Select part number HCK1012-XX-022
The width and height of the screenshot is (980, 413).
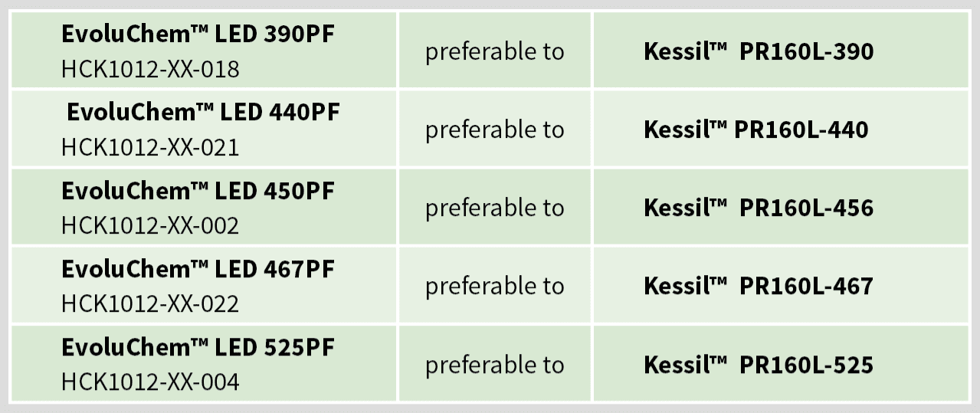(x=150, y=303)
